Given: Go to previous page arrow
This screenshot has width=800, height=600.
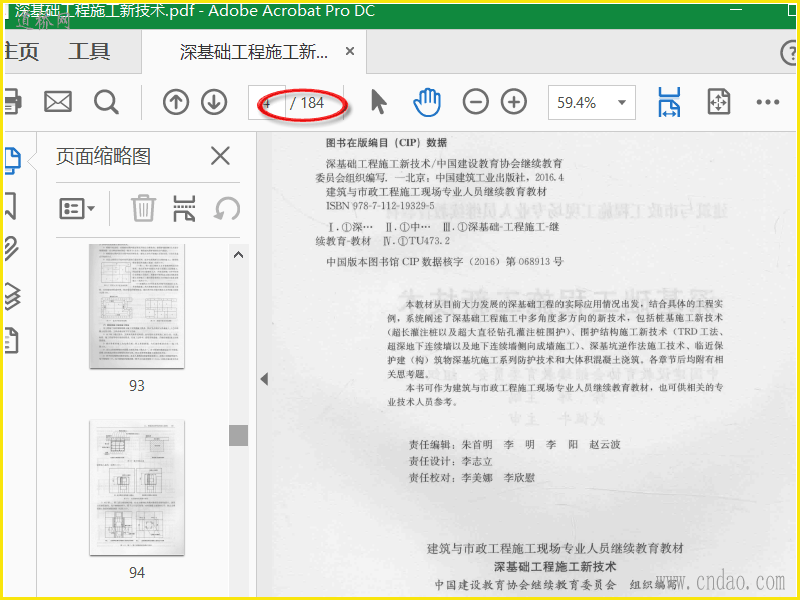Looking at the screenshot, I should pos(176,102).
